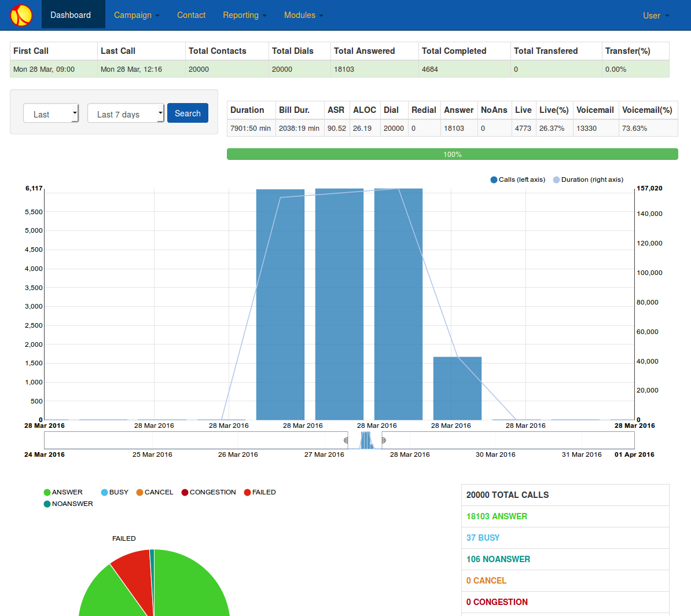Screen dimensions: 691x616
Task: Toggle ANSWER legend item on pie chart
Action: [63, 492]
